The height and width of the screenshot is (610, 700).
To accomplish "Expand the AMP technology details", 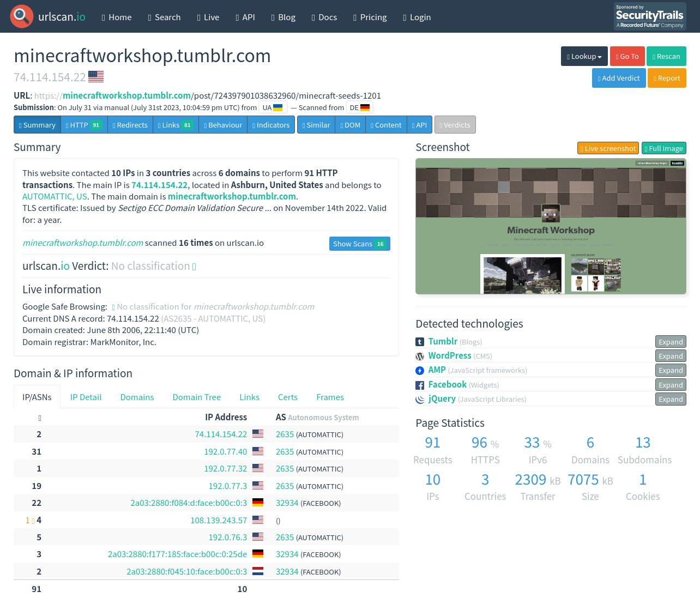I will (671, 370).
